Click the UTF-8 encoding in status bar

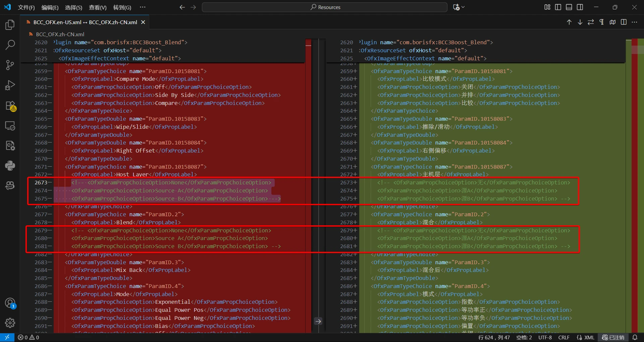click(x=545, y=337)
